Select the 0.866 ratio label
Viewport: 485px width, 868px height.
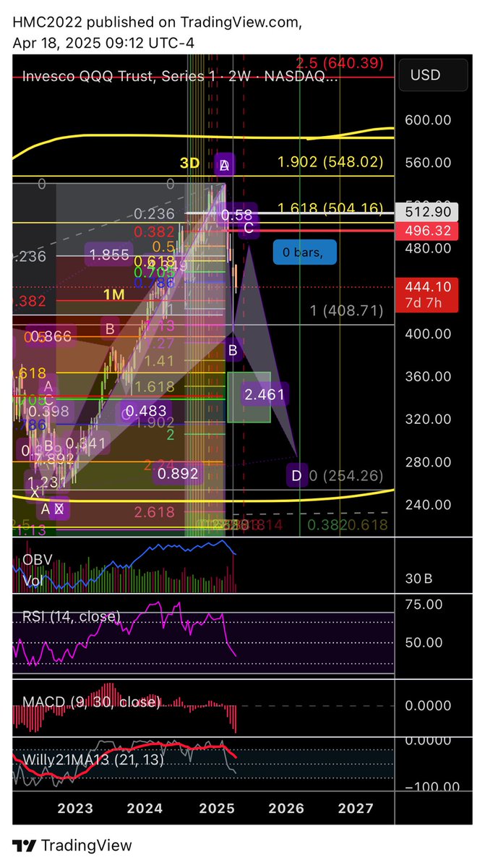51,336
